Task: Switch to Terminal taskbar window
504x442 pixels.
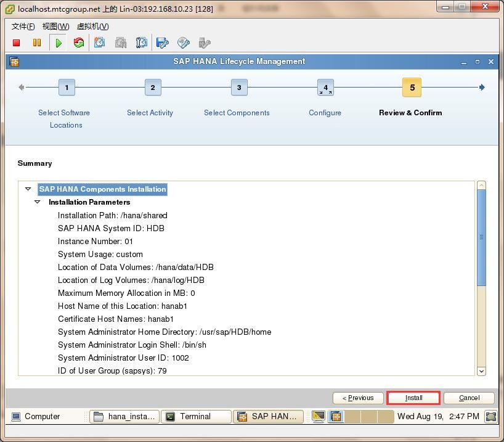Action: coord(196,417)
